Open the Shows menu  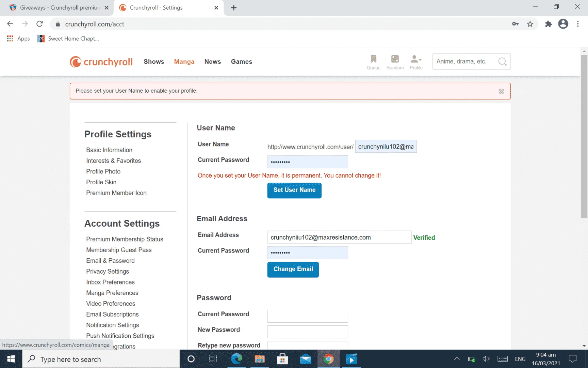(154, 62)
